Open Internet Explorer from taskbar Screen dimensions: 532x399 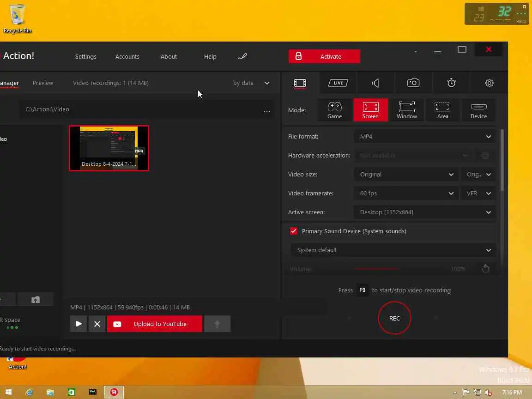(x=30, y=392)
